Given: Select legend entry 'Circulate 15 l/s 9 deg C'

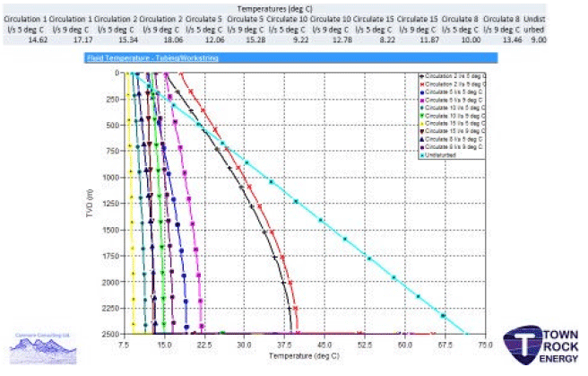Looking at the screenshot, I should click(453, 131).
